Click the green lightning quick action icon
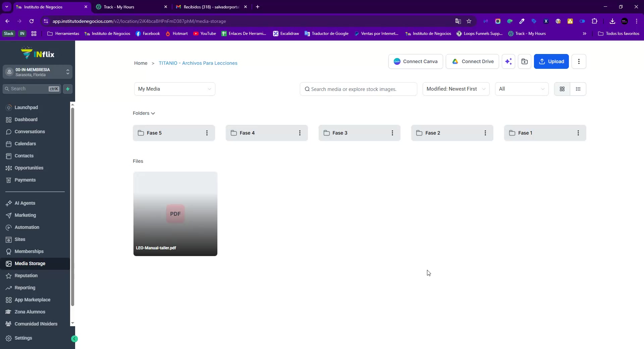The height and width of the screenshot is (349, 644). click(68, 89)
